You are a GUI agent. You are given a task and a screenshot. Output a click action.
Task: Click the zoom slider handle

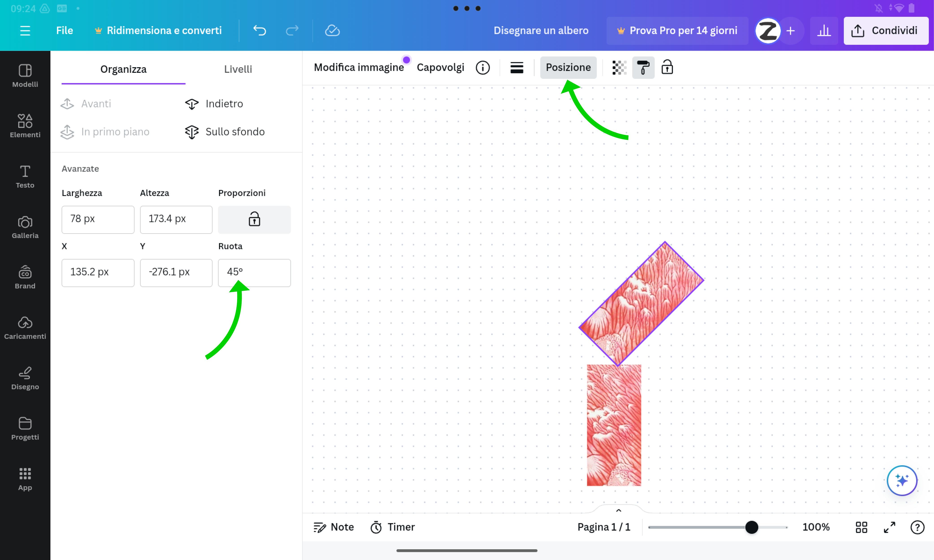click(752, 527)
